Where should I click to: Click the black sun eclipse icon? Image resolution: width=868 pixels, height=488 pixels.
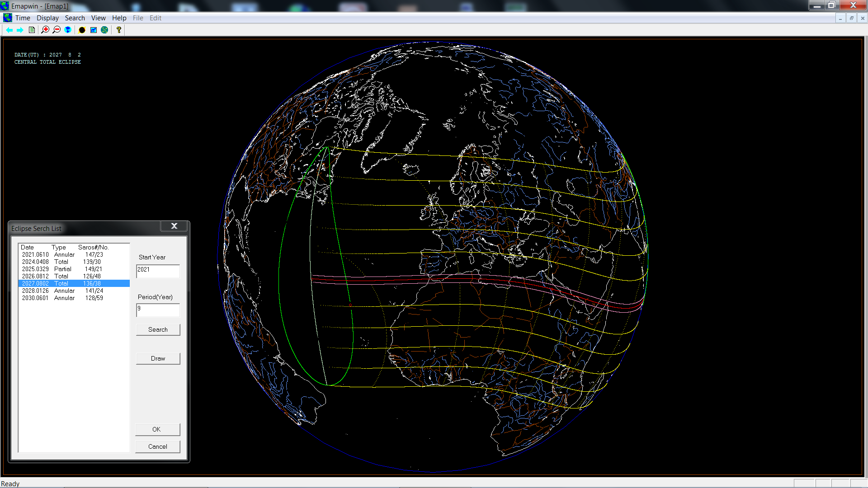pyautogui.click(x=82, y=30)
